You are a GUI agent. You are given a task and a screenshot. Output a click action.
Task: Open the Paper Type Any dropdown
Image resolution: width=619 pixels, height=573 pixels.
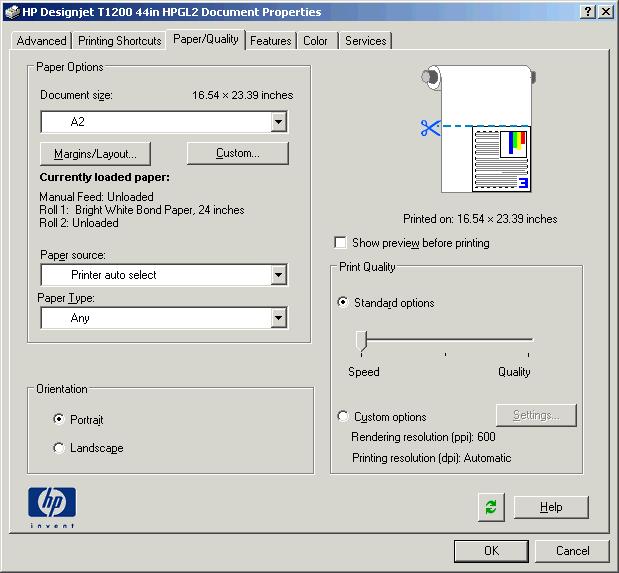pyautogui.click(x=164, y=318)
